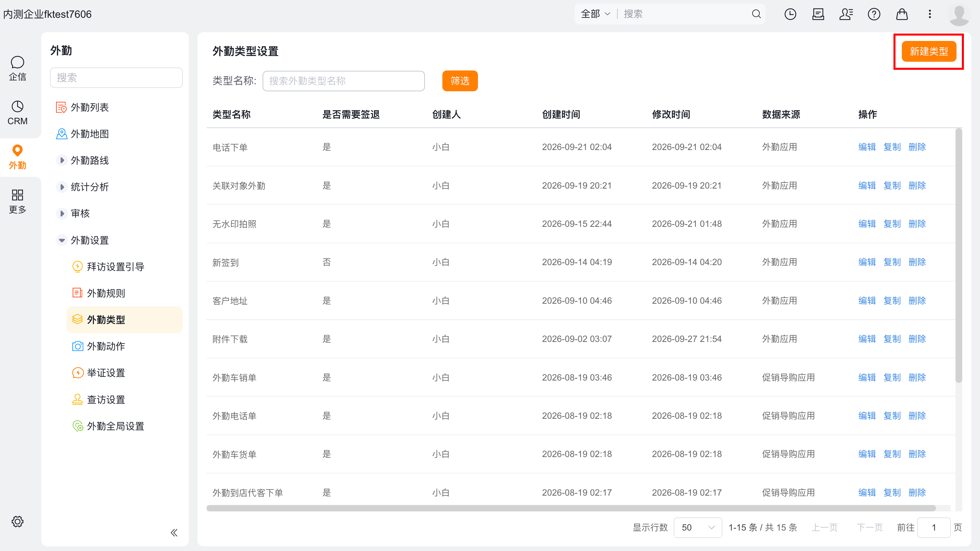Click the global search magnifier icon
The width and height of the screenshot is (980, 551).
pos(756,14)
